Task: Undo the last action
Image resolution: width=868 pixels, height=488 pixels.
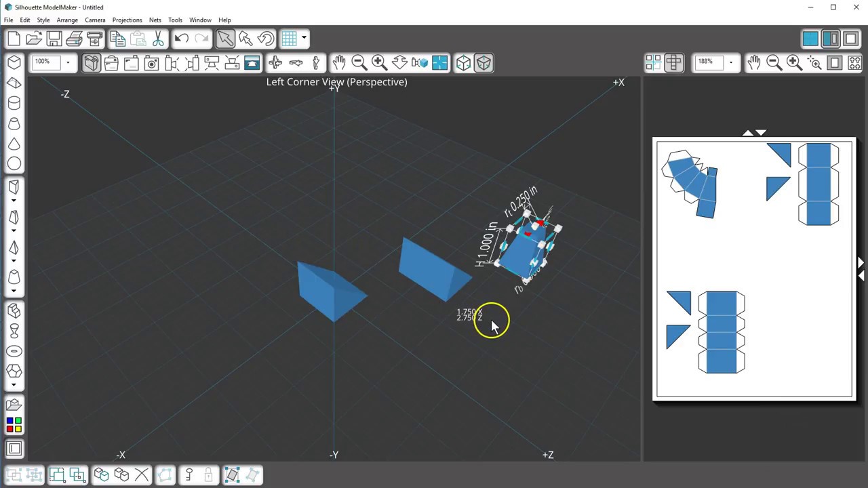Action: pos(181,39)
